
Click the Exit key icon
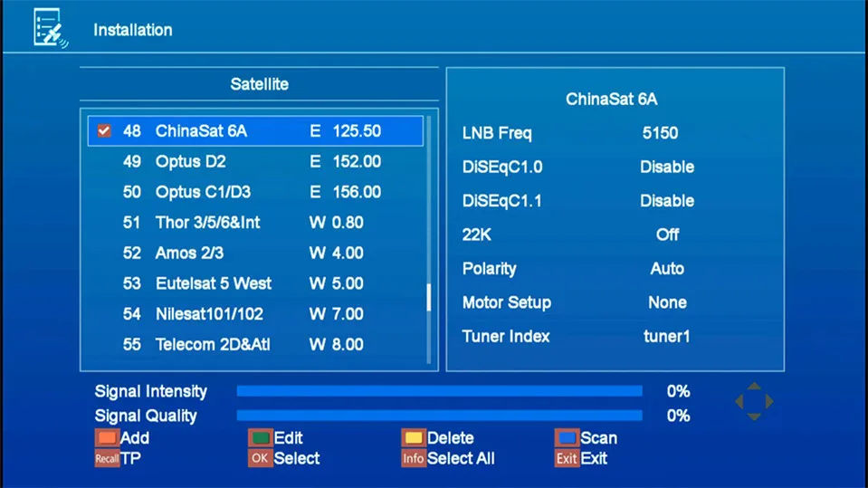click(567, 459)
